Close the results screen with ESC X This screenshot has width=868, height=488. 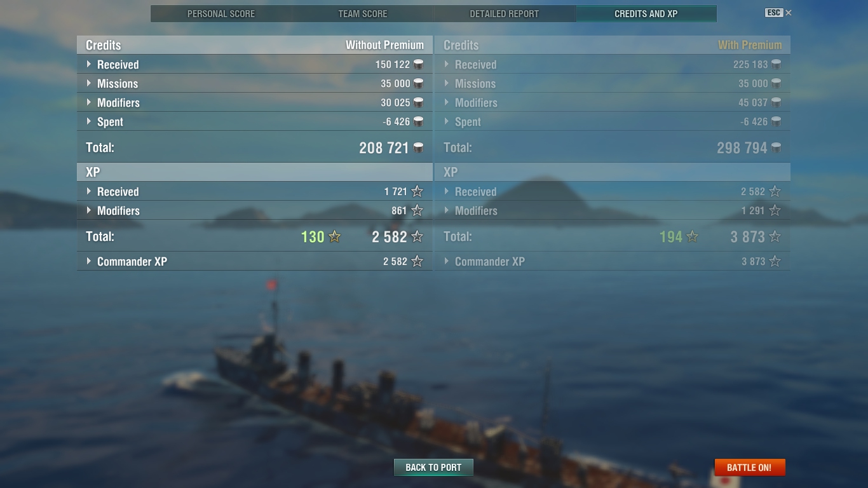[x=778, y=13]
